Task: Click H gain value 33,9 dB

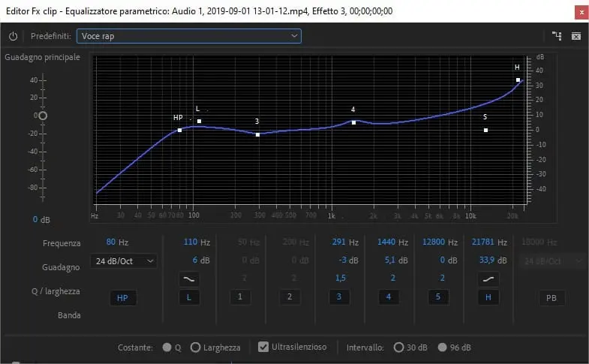Action: (x=487, y=260)
